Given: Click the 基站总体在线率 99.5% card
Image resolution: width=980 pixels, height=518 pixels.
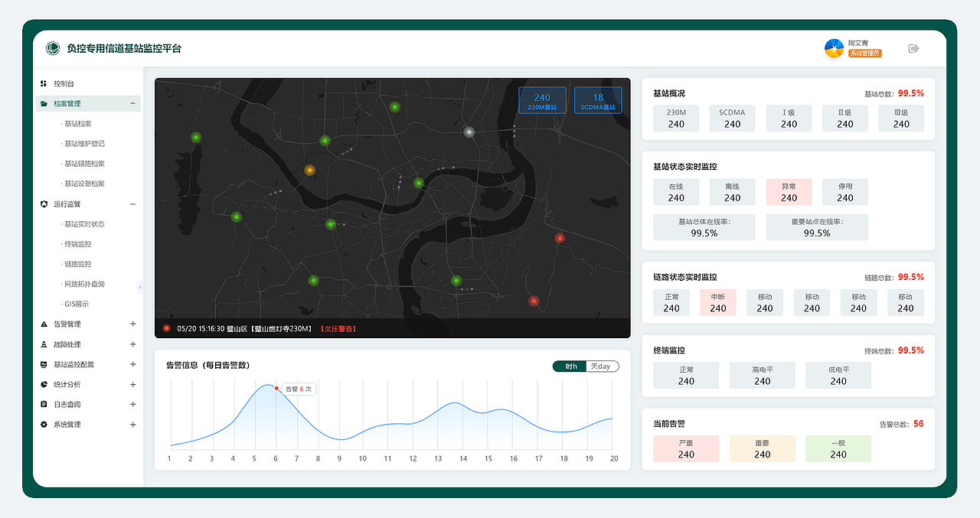Looking at the screenshot, I should click(704, 227).
